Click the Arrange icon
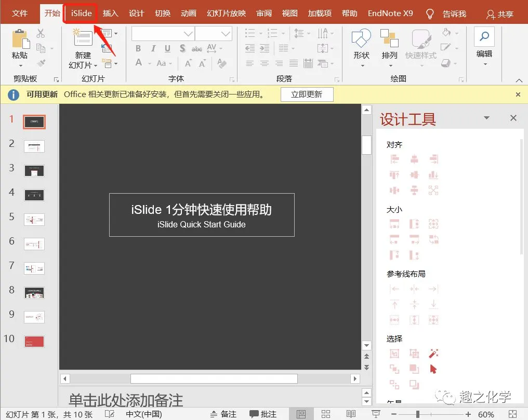Screen dimensions: 528x420 [389, 38]
